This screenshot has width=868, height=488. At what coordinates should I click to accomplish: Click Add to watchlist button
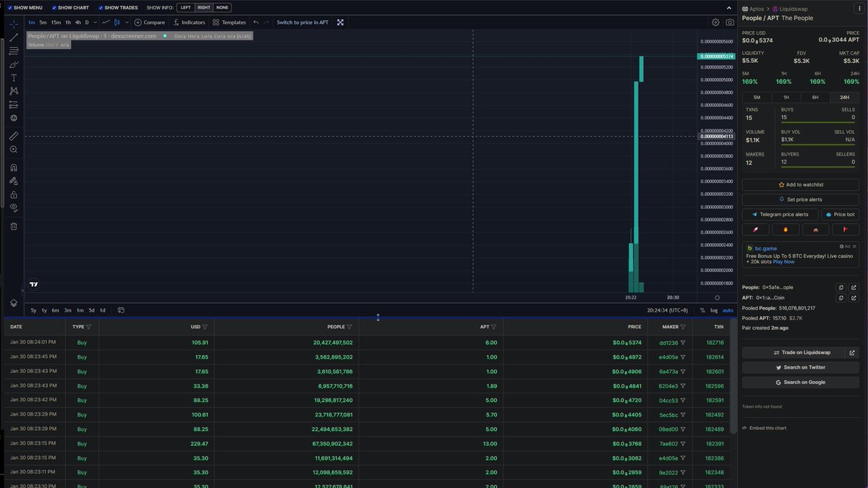pyautogui.click(x=801, y=185)
